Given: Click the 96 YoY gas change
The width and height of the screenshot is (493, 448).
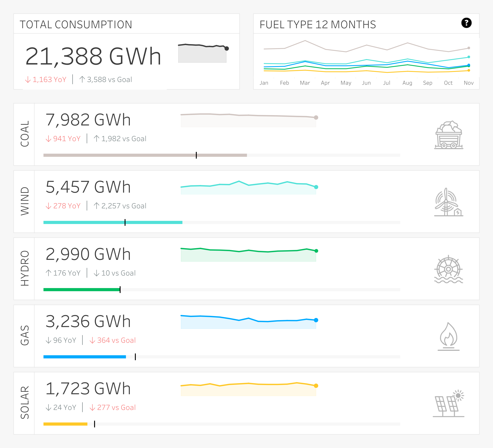Looking at the screenshot, I should [61, 340].
